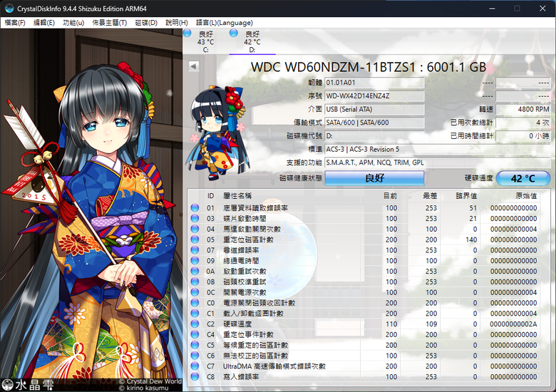This screenshot has height=392, width=556.
Task: Click the 原始值 column header
Action: click(526, 196)
